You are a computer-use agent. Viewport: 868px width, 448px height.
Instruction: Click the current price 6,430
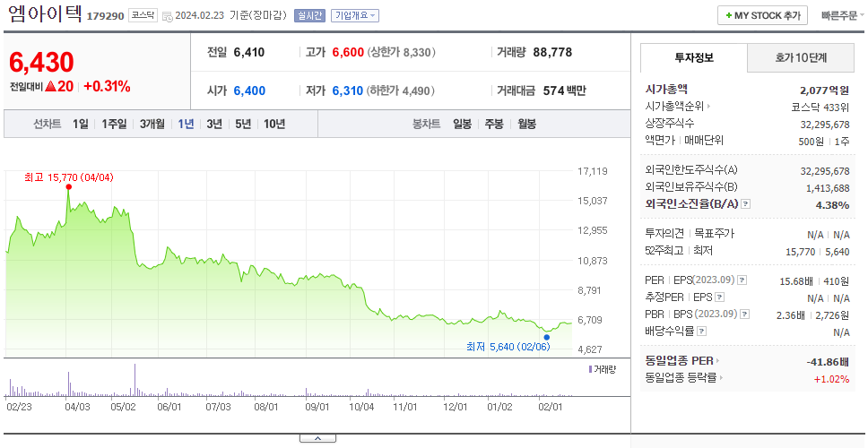coord(41,63)
